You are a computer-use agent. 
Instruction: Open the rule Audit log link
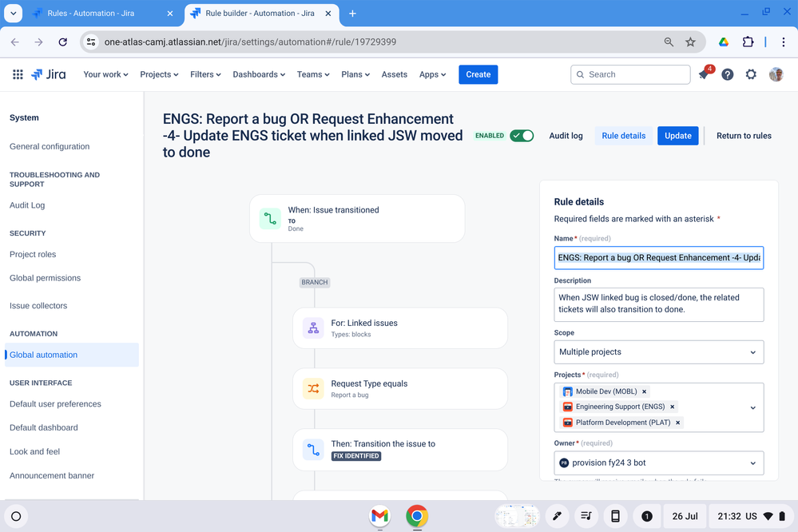pos(566,136)
